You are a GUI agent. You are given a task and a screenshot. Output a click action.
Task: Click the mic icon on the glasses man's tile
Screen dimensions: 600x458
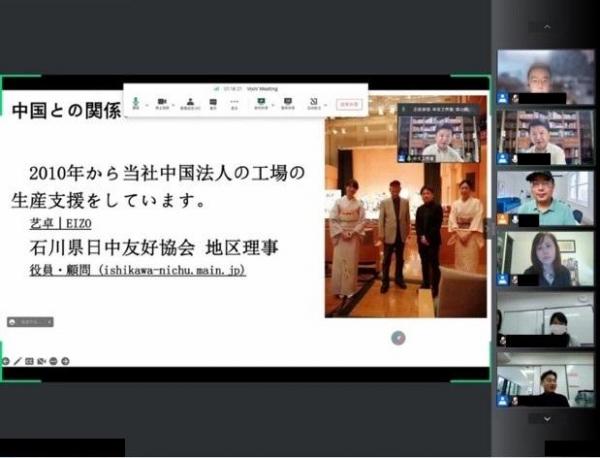click(515, 98)
